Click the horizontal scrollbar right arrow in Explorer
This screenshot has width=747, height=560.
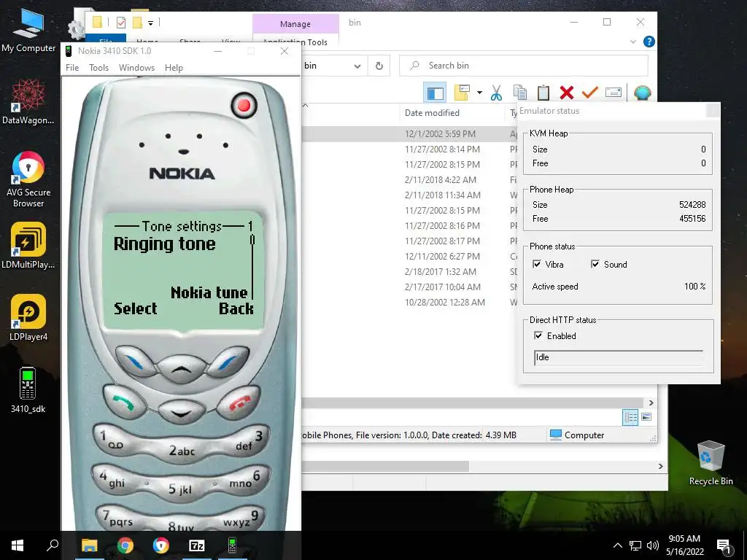pyautogui.click(x=651, y=402)
